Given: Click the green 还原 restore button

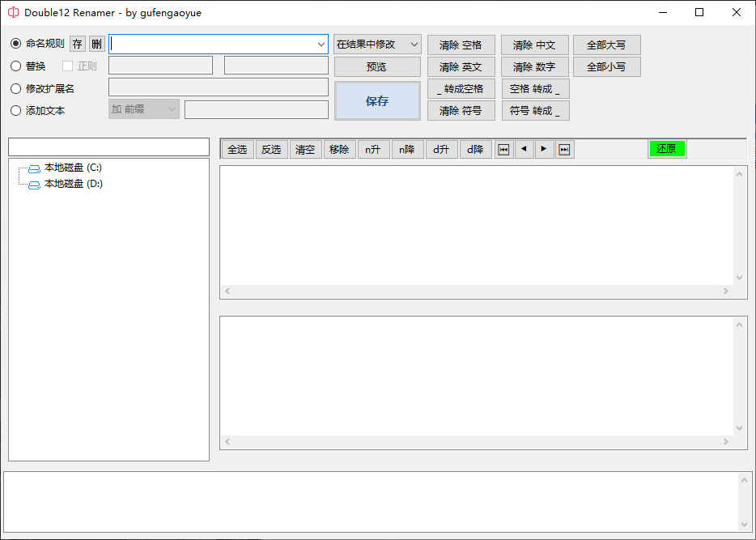Looking at the screenshot, I should pyautogui.click(x=666, y=149).
